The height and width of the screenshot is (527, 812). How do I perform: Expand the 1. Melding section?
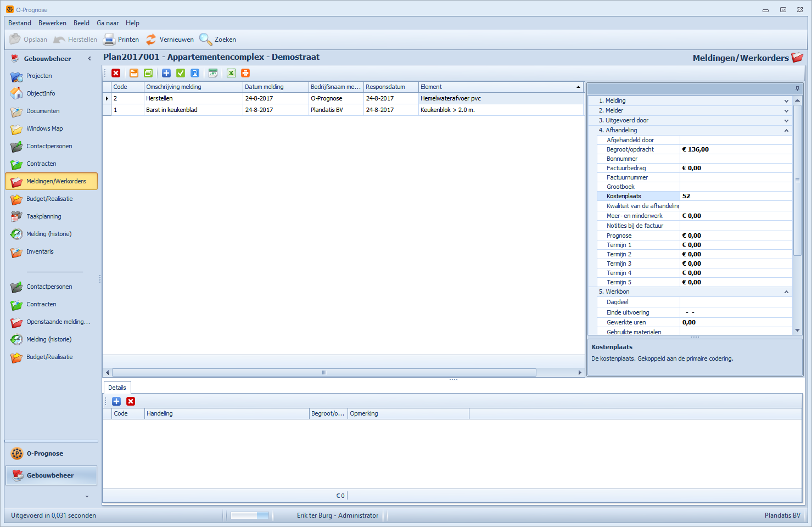click(786, 101)
